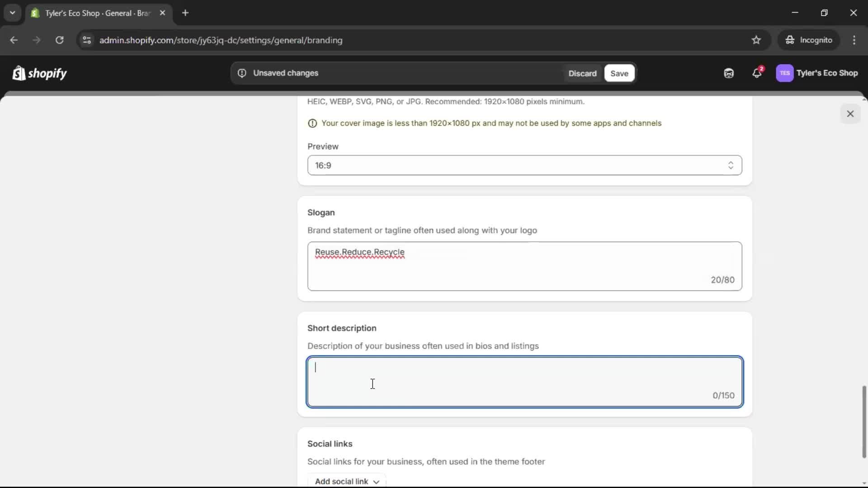Open site information icon in address bar
The height and width of the screenshot is (488, 868).
point(86,40)
